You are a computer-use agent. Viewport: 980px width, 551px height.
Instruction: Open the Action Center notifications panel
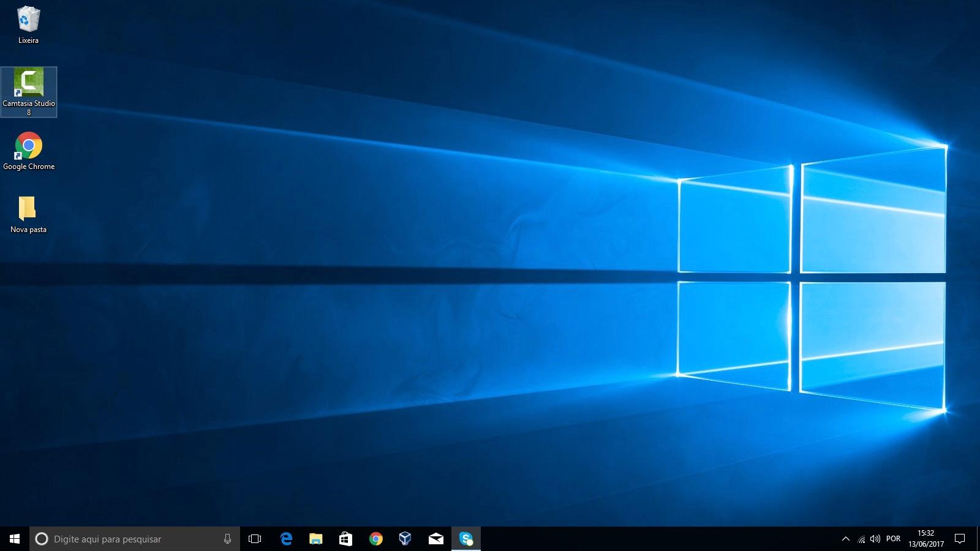click(960, 539)
